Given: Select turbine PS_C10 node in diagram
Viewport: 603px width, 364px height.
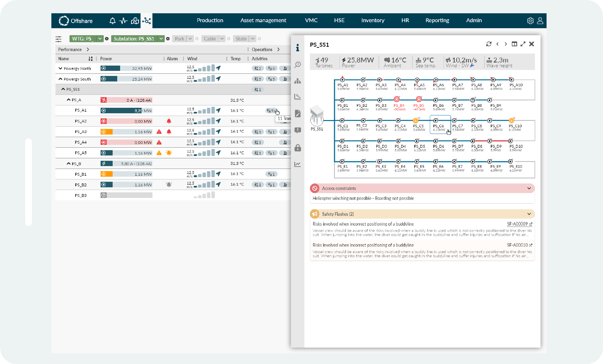Looking at the screenshot, I should coord(511,120).
